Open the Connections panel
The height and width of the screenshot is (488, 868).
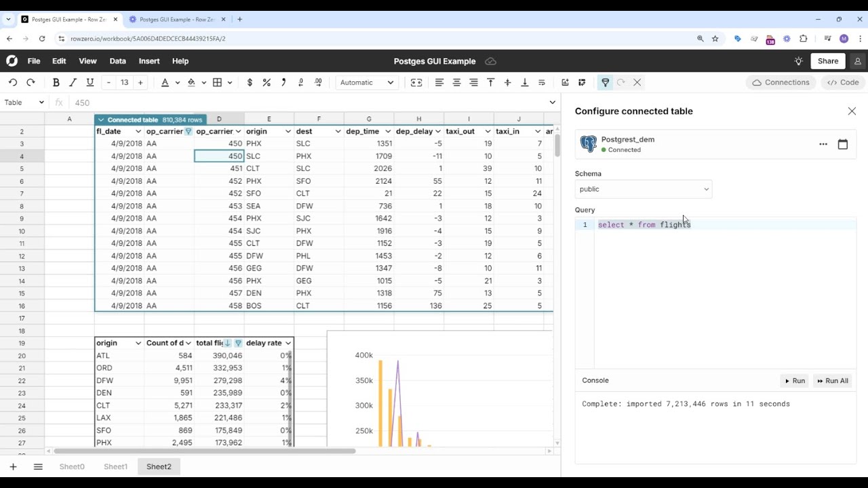pyautogui.click(x=781, y=83)
